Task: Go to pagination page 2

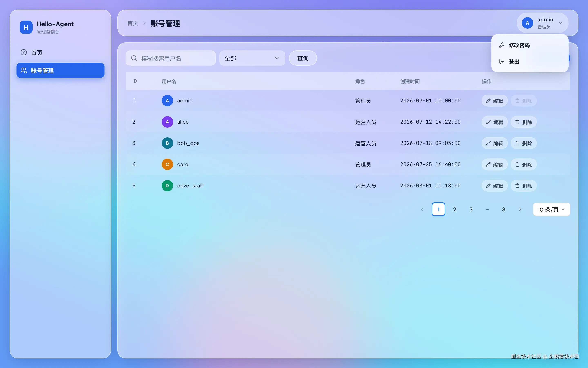Action: (x=455, y=209)
